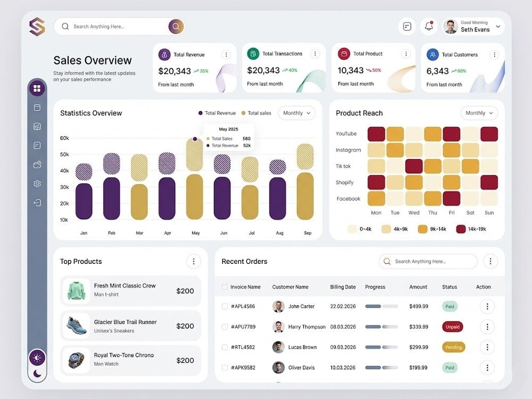The height and width of the screenshot is (399, 532).
Task: Check the #APU7789 order checkbox
Action: pyautogui.click(x=225, y=327)
